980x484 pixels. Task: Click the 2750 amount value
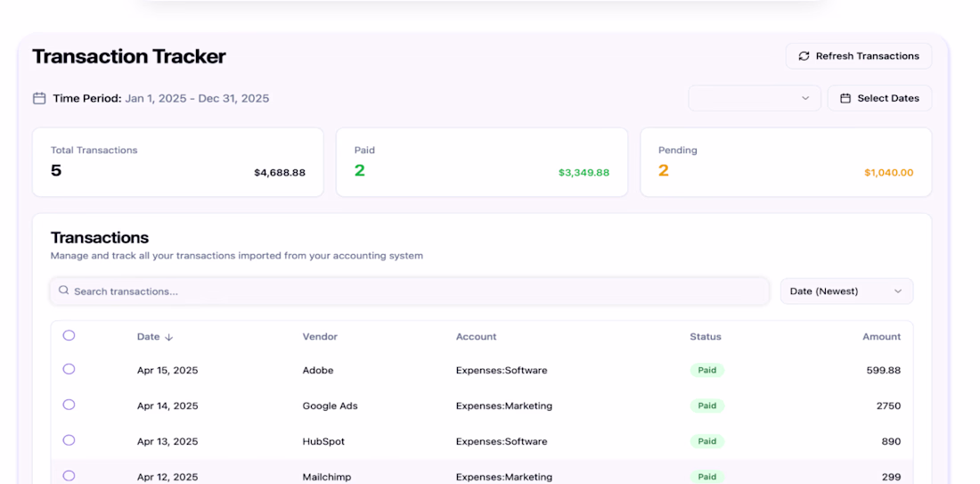point(889,406)
